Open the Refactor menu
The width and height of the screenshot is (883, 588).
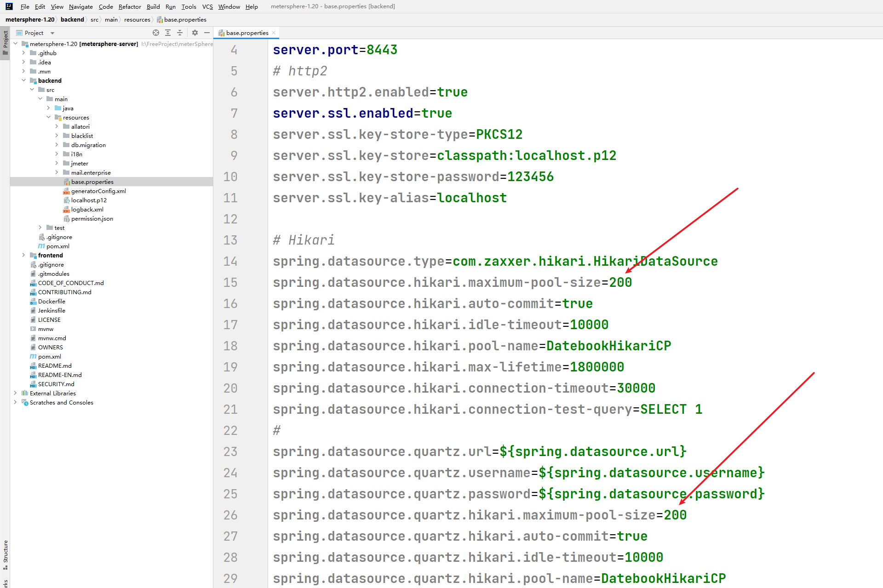coord(129,6)
